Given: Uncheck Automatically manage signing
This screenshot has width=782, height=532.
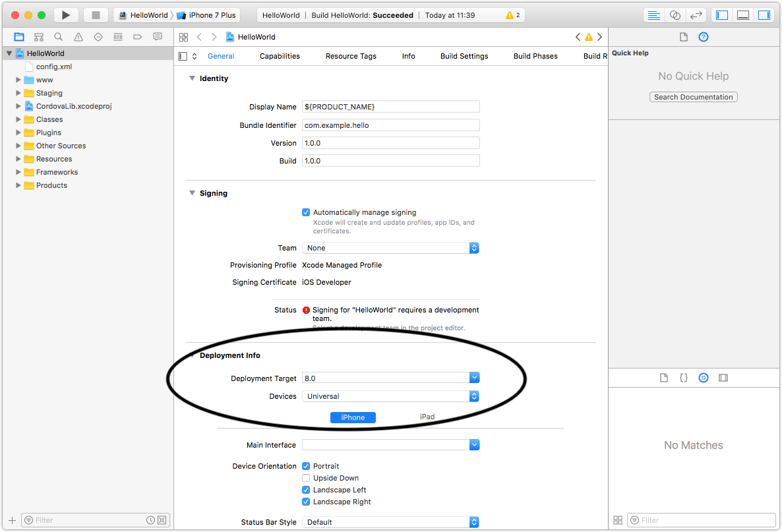Looking at the screenshot, I should pos(306,212).
